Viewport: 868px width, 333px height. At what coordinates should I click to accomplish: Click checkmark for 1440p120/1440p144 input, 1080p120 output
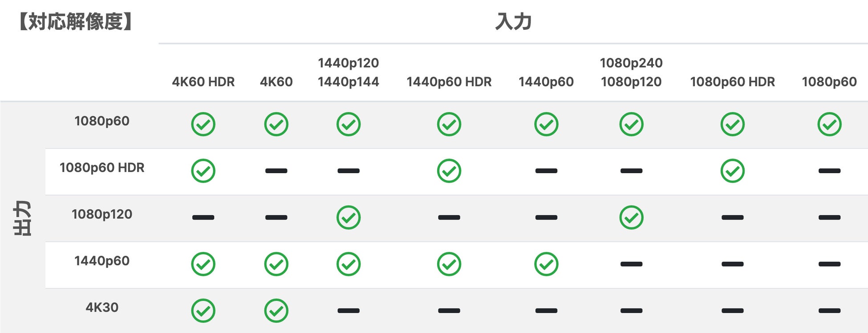point(349,217)
